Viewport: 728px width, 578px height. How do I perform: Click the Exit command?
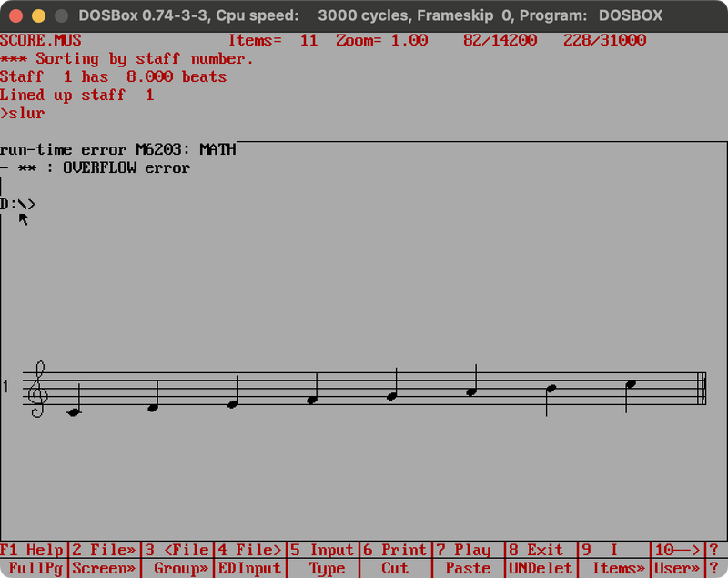537,550
